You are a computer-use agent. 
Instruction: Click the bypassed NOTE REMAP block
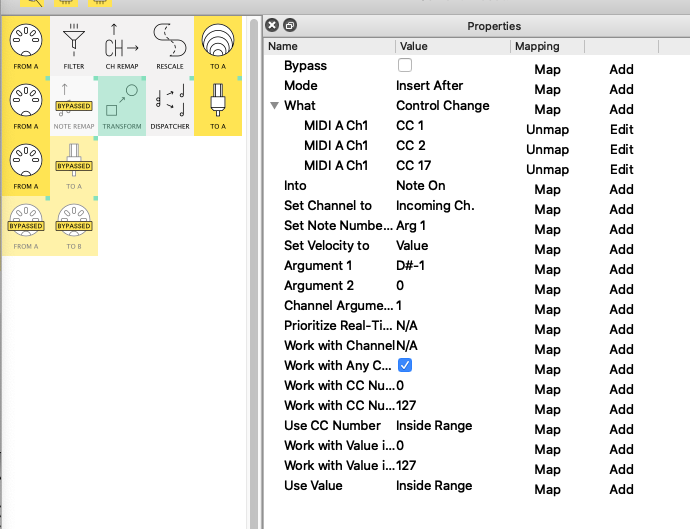74,106
